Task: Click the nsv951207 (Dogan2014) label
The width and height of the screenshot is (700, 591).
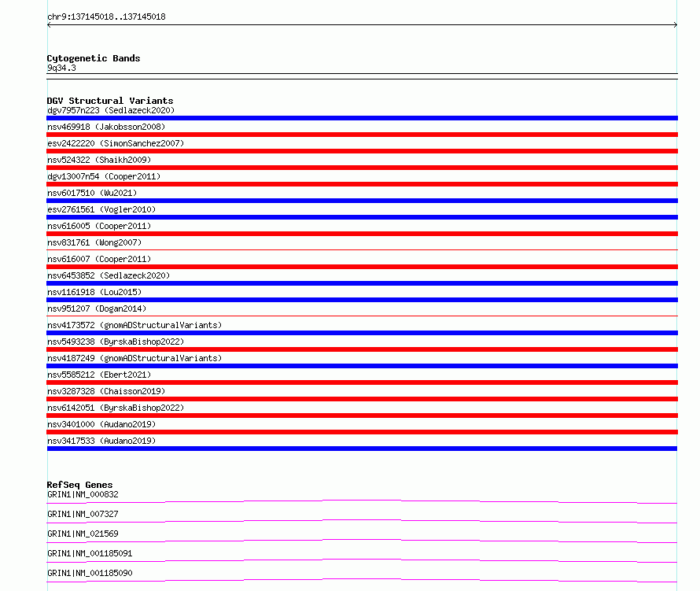Action: [x=97, y=308]
